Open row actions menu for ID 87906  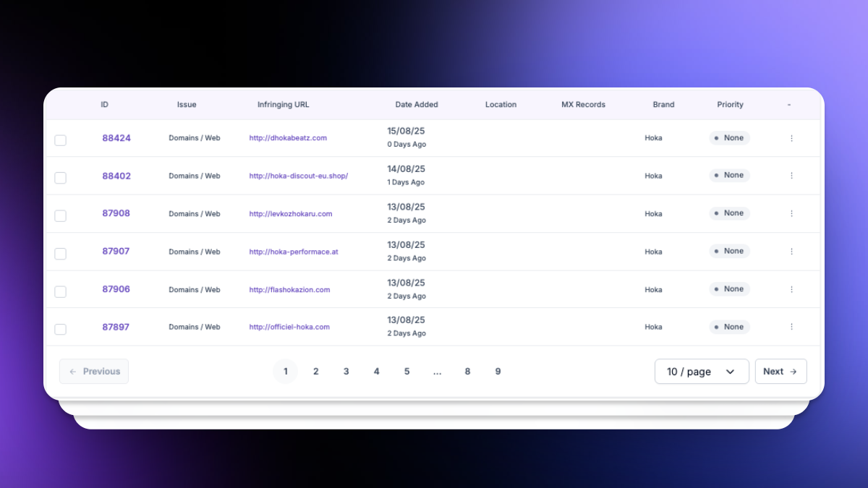[791, 289]
